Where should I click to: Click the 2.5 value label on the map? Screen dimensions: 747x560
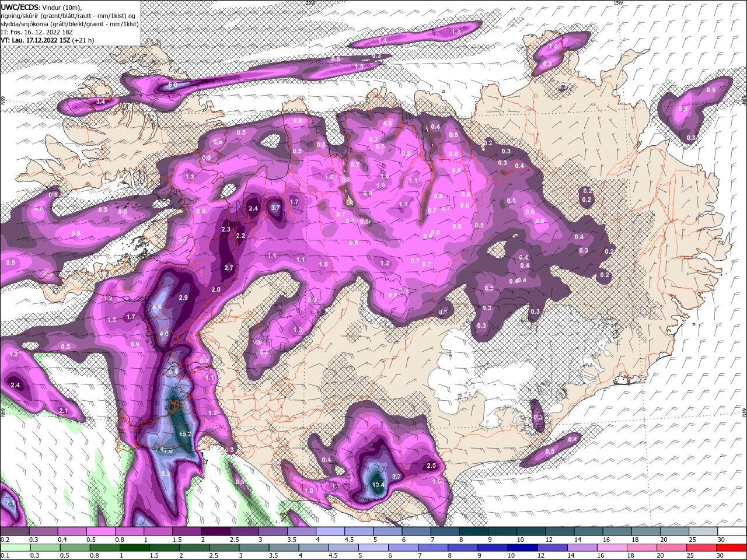(x=432, y=466)
